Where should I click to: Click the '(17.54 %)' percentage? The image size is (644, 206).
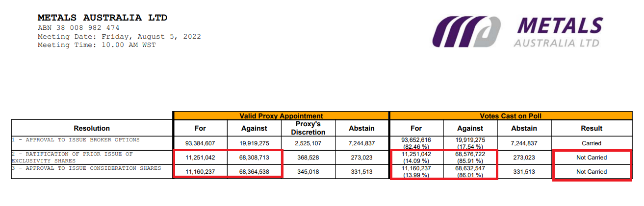click(470, 146)
